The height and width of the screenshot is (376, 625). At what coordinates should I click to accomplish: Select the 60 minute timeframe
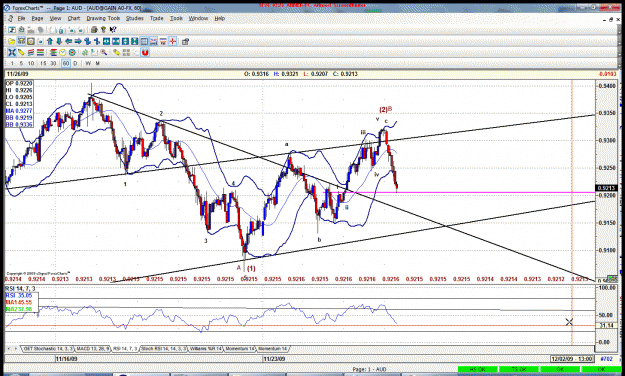click(x=66, y=63)
